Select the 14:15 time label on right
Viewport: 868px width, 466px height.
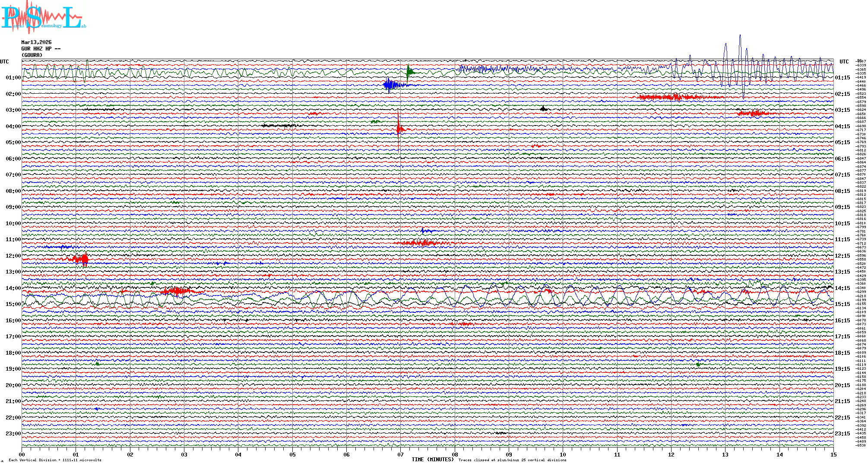(842, 288)
